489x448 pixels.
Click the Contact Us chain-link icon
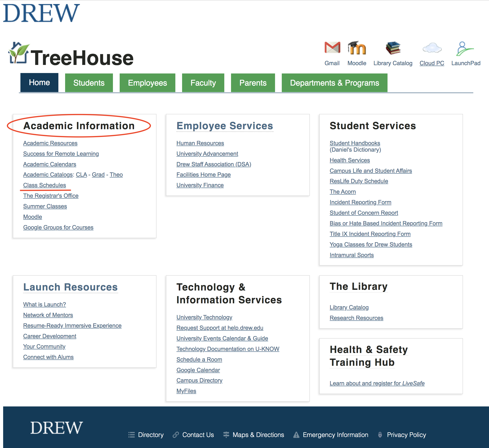point(176,435)
